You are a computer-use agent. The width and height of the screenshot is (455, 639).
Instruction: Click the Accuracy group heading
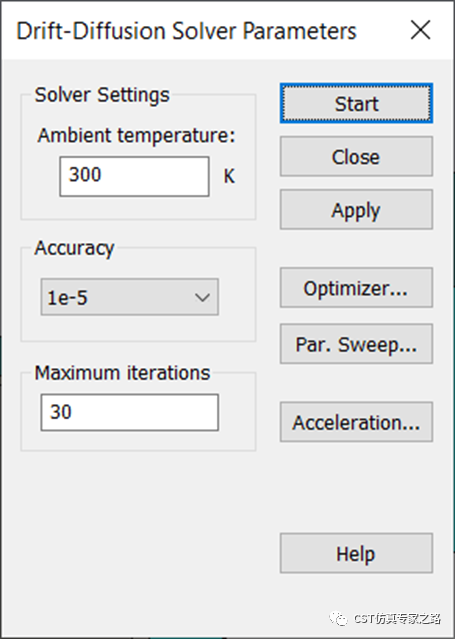tap(74, 248)
